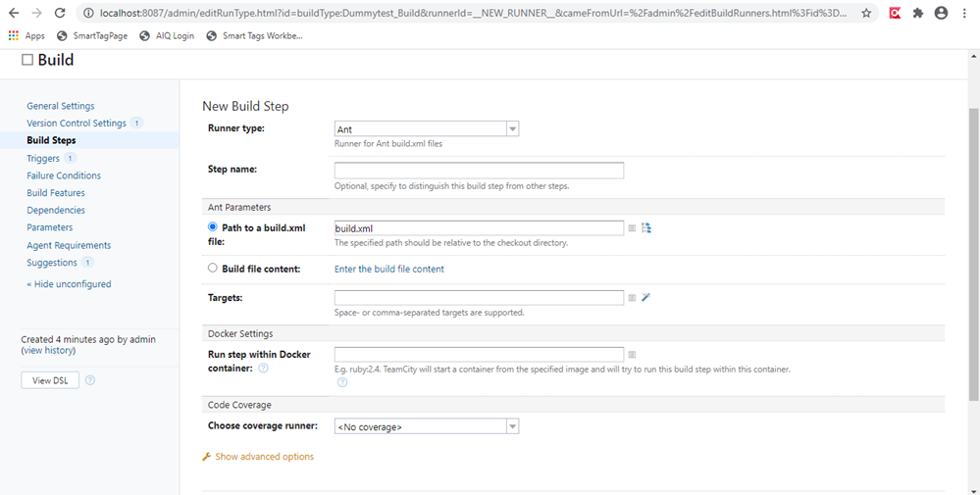Open the help icon beside View DSL

[90, 379]
